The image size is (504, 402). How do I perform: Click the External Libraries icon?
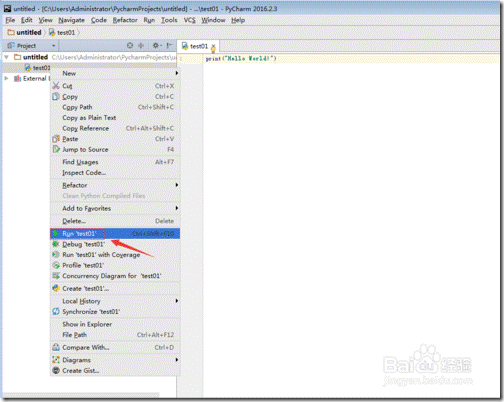(18, 78)
